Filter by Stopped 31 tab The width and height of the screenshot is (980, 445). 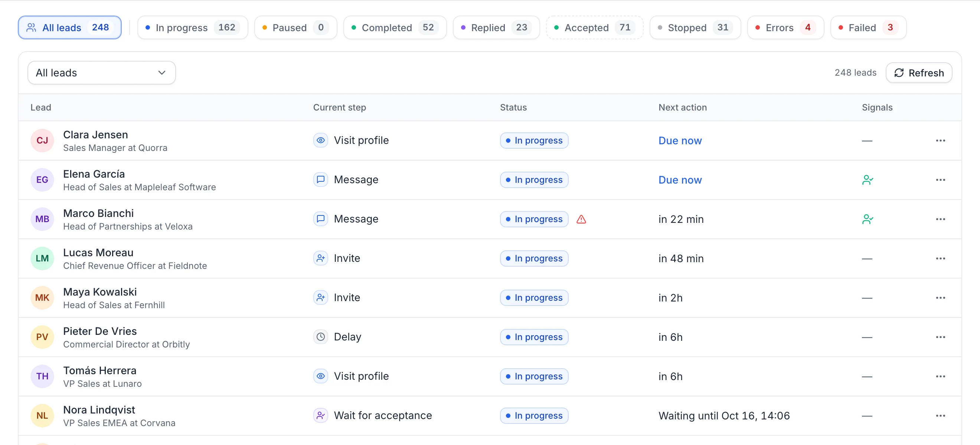pyautogui.click(x=695, y=27)
